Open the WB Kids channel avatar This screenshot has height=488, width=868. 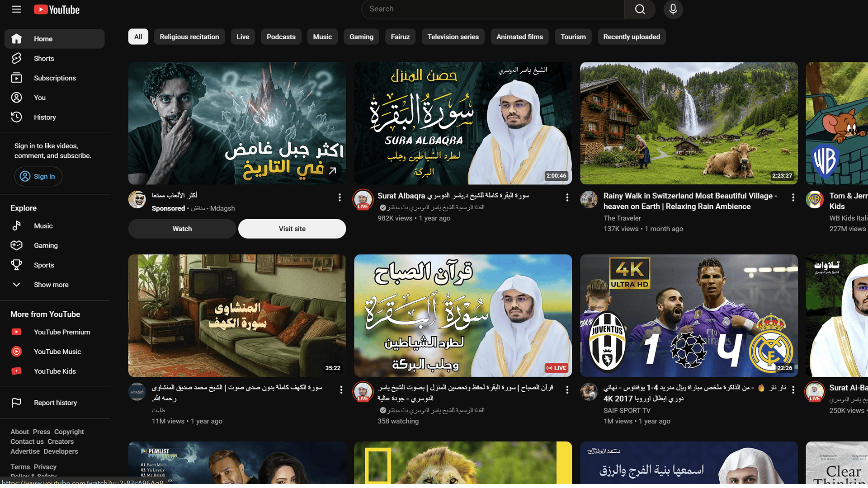tap(815, 199)
